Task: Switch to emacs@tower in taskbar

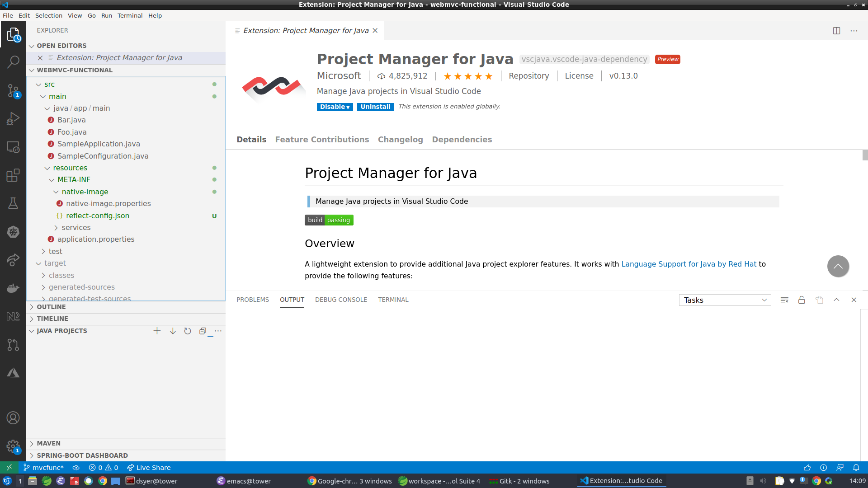Action: pos(244,481)
